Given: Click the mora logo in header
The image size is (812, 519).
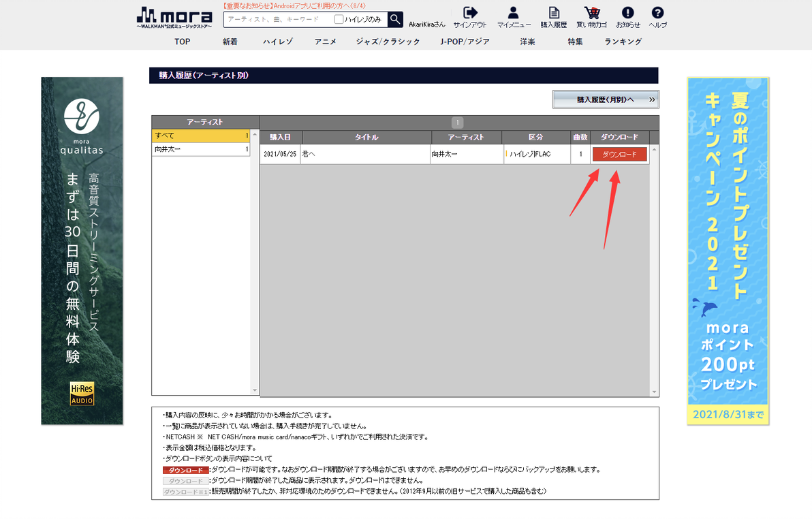Looking at the screenshot, I should (174, 18).
